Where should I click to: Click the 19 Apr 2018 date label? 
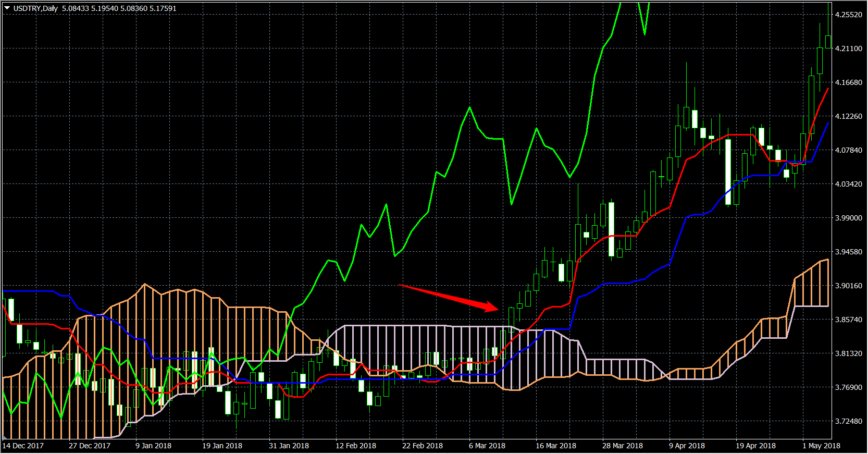(755, 446)
